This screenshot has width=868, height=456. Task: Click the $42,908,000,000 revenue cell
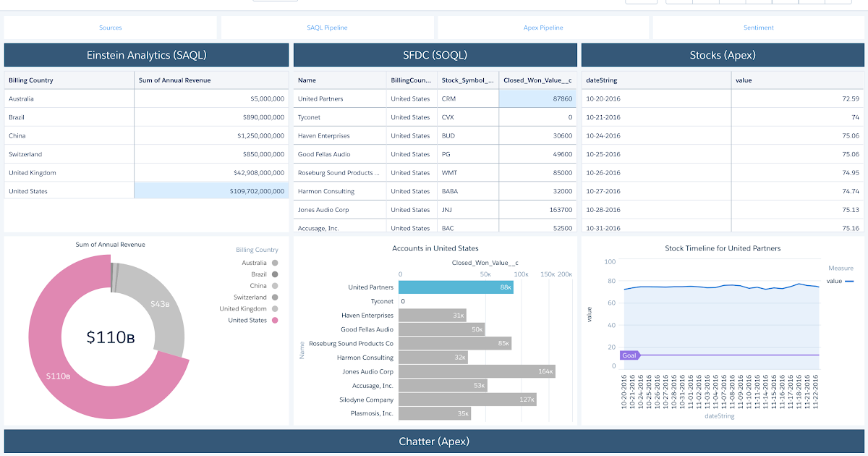pyautogui.click(x=212, y=173)
